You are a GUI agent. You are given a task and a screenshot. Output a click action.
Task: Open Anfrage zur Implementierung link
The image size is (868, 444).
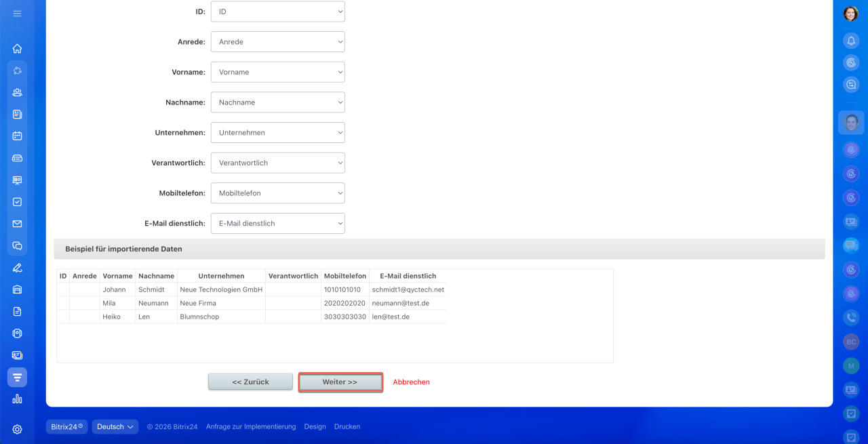click(251, 427)
